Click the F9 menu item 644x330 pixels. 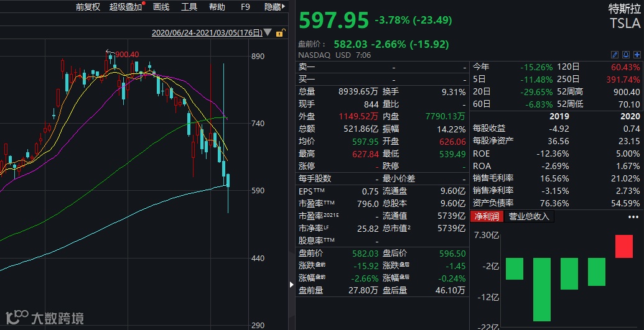[245, 7]
